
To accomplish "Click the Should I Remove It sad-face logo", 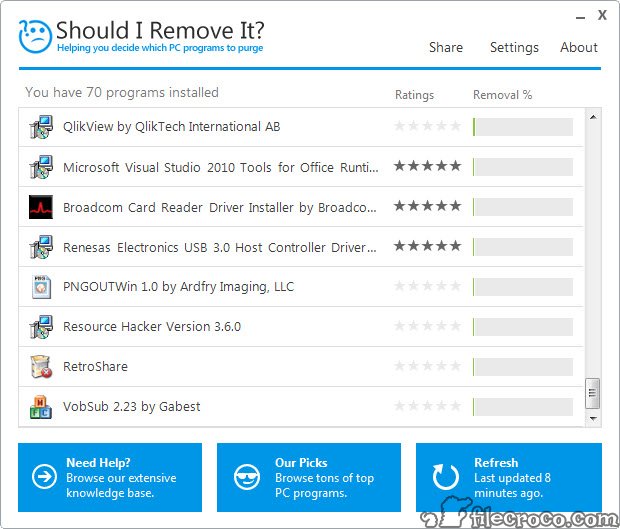I will coord(35,36).
